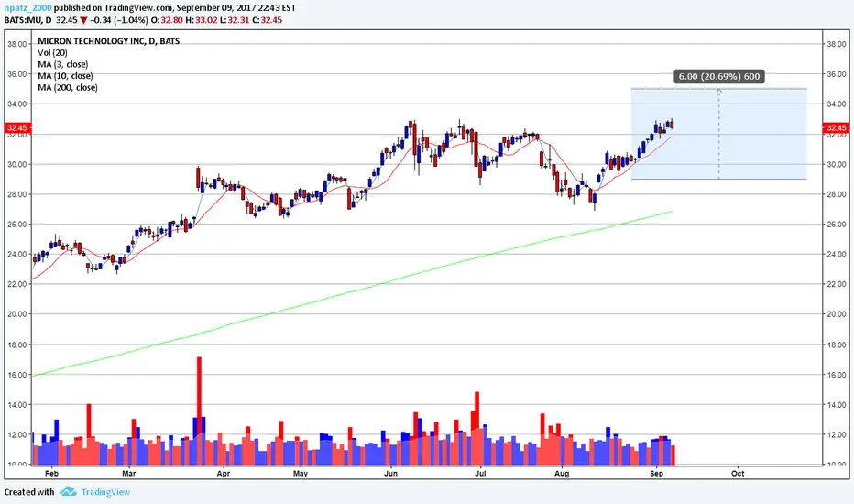Select the MA (200, close) indicator legend
This screenshot has width=854, height=504.
pos(68,88)
